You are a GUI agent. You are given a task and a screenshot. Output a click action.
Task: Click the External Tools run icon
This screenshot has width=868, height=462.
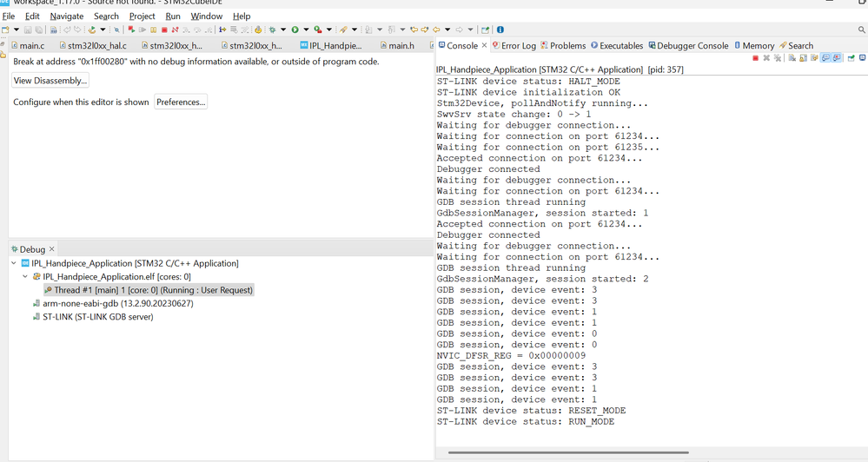tap(318, 30)
